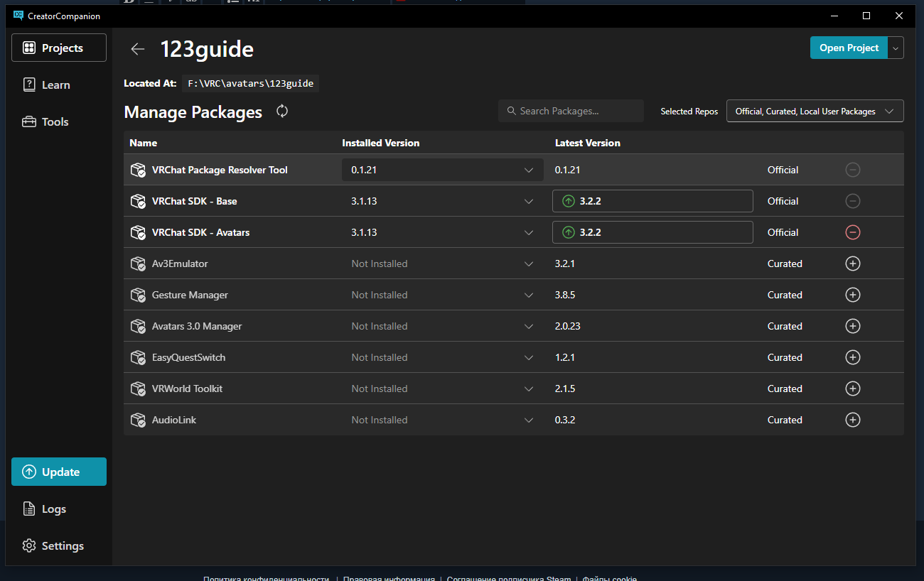The height and width of the screenshot is (581, 924).
Task: Add the Av3Emulator package with plus icon
Action: pyautogui.click(x=853, y=264)
